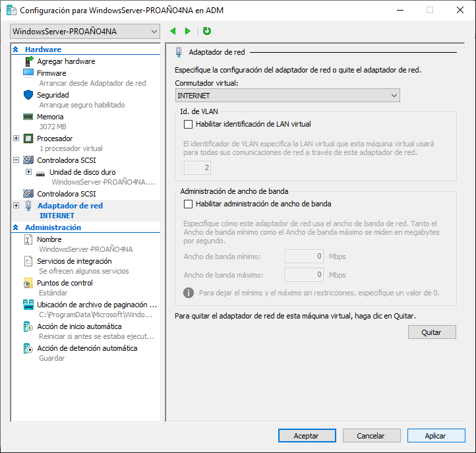This screenshot has height=453, width=476.
Task: Click the window title bar settings icon
Action: tap(11, 10)
